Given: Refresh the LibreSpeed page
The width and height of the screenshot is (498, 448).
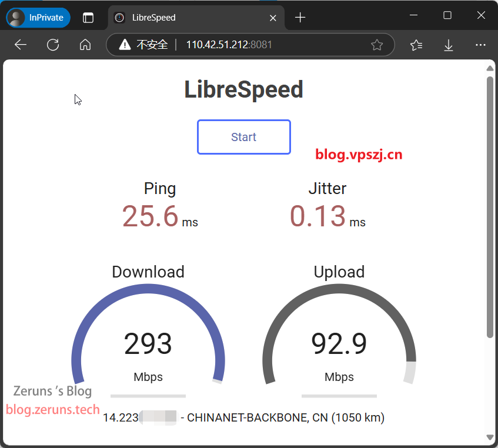Looking at the screenshot, I should coord(53,45).
